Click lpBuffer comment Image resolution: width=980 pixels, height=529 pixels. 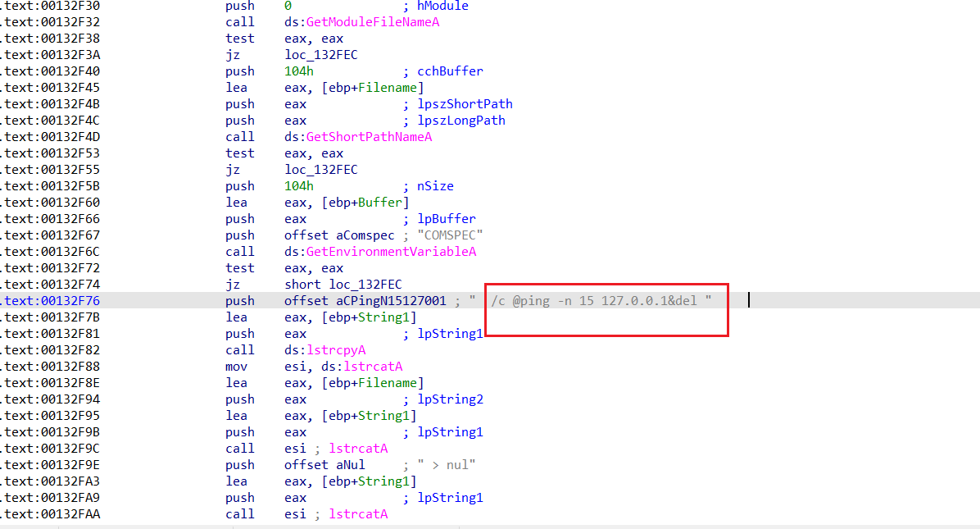(447, 219)
